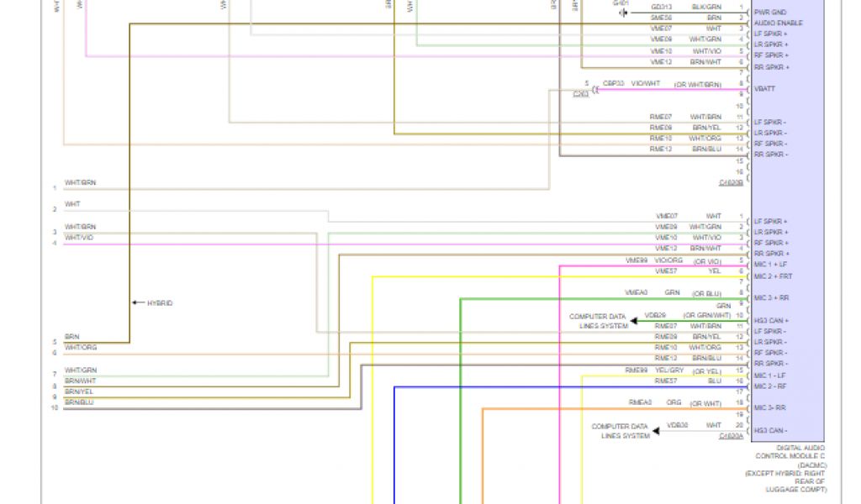
Task: Select the VBATT pin label
Action: (x=764, y=88)
